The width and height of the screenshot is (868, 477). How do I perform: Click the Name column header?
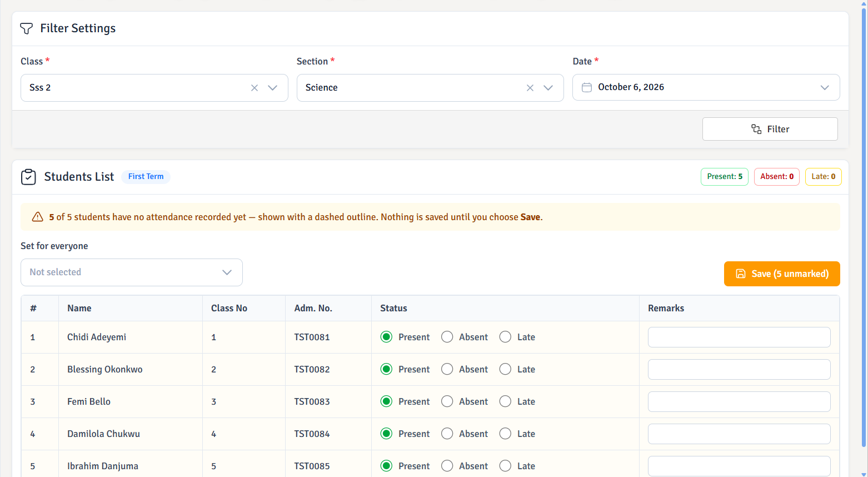coord(79,308)
